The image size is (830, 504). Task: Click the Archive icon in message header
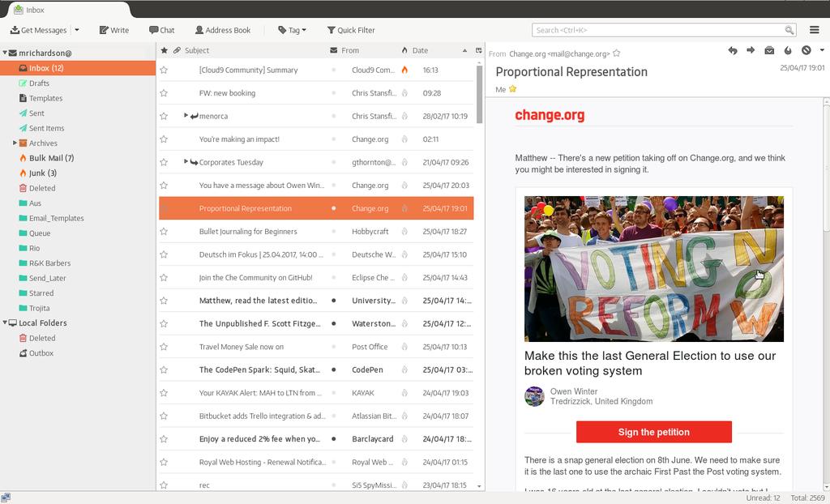(769, 50)
